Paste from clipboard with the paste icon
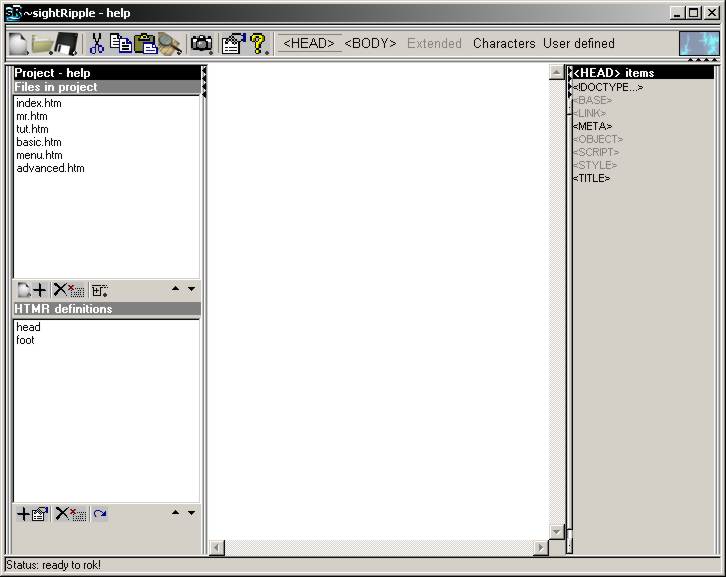The image size is (726, 577). pos(145,44)
